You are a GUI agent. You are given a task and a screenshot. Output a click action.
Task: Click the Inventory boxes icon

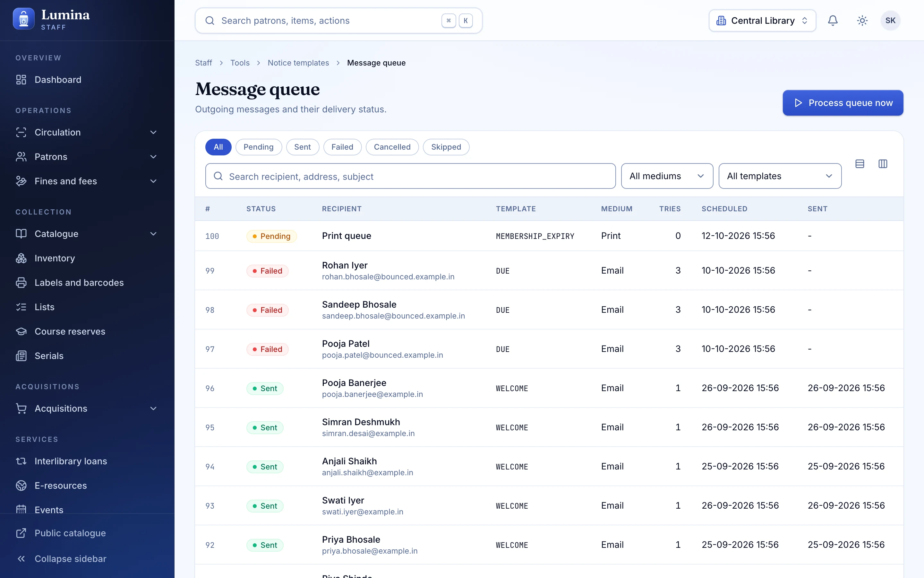click(x=21, y=258)
